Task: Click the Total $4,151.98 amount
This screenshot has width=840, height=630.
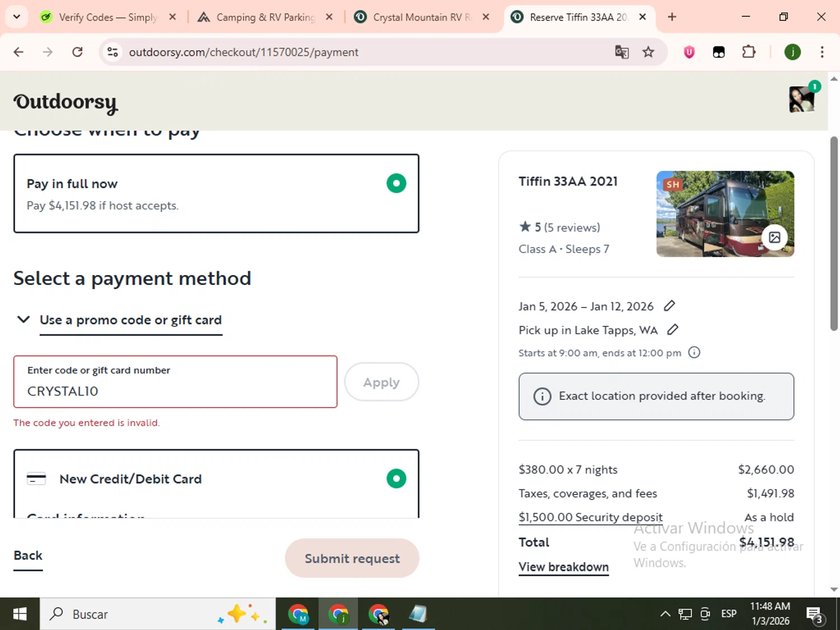Action: click(x=767, y=542)
